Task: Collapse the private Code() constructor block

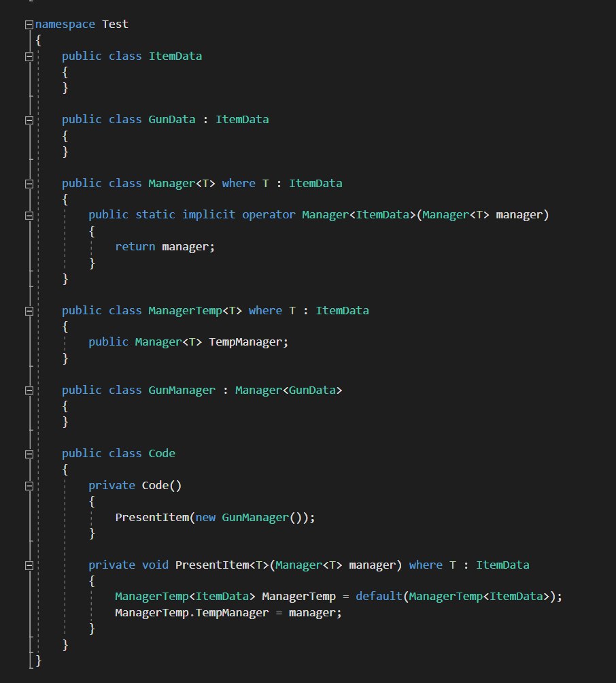Action: (29, 486)
